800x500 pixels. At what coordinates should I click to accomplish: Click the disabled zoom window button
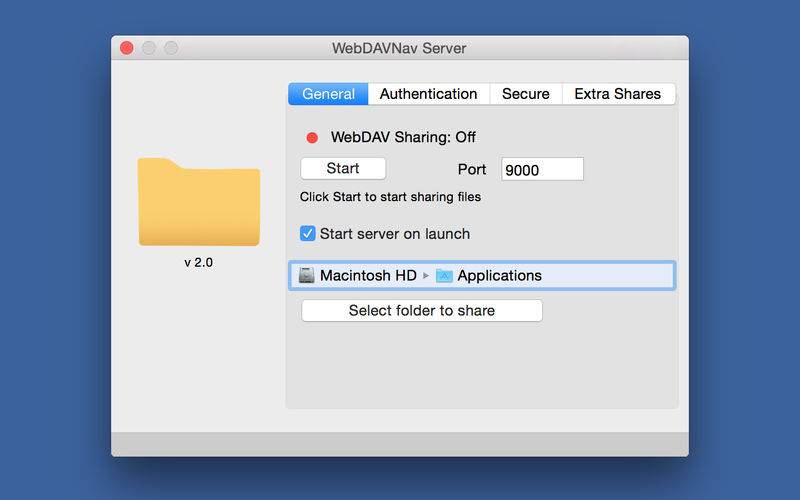pyautogui.click(x=171, y=48)
